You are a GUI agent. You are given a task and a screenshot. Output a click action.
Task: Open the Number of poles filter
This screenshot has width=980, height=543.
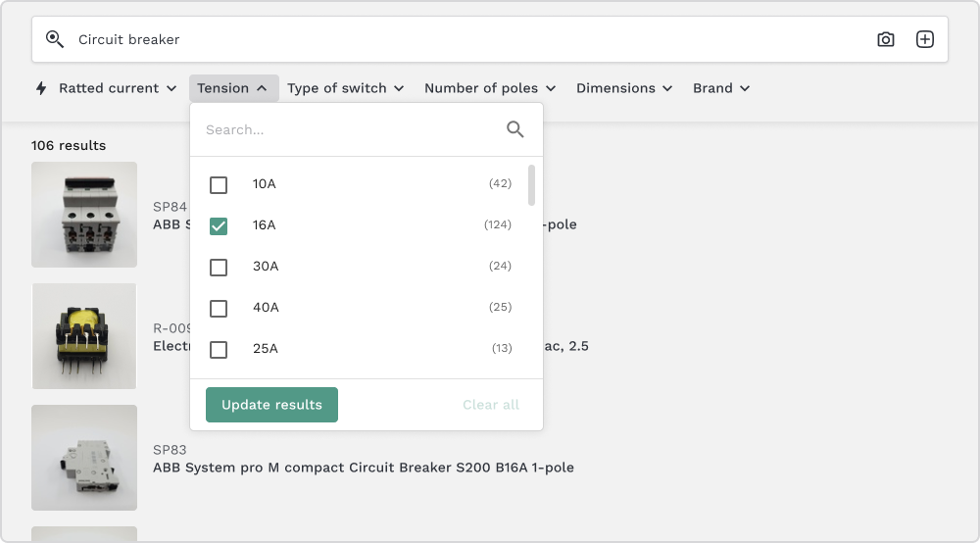click(490, 88)
